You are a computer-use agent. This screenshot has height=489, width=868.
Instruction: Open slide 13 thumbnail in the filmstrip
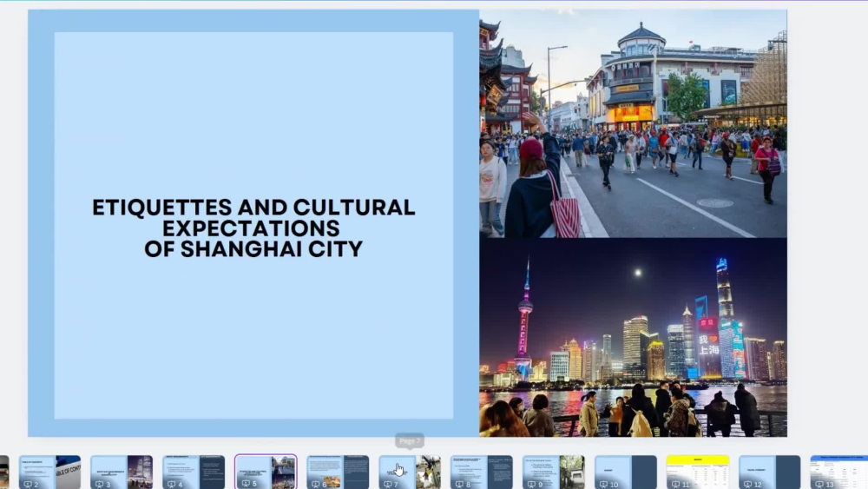(839, 472)
